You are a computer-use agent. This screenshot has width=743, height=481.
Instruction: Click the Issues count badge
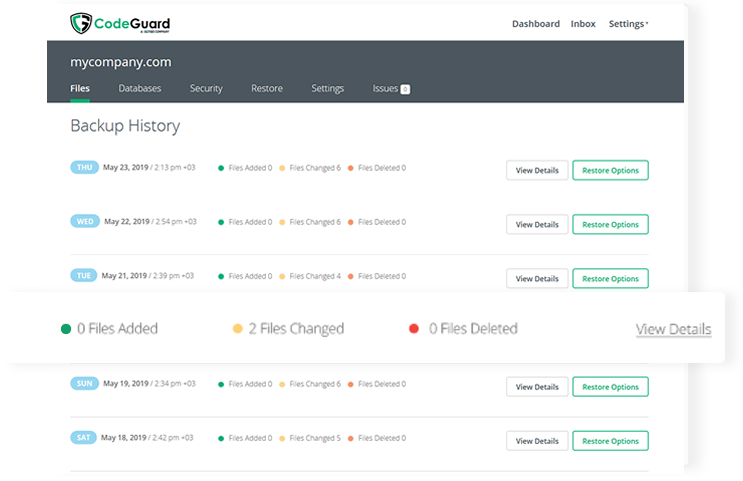pyautogui.click(x=405, y=89)
